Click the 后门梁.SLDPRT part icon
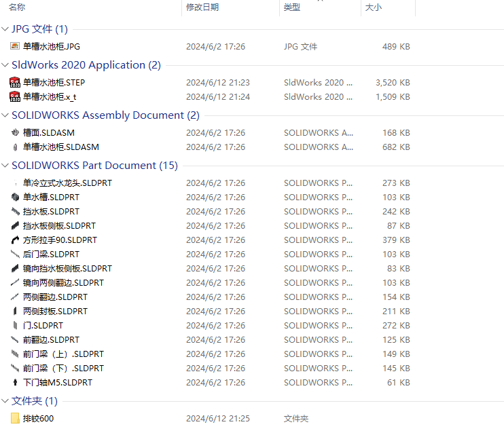504x433 pixels. click(x=15, y=254)
